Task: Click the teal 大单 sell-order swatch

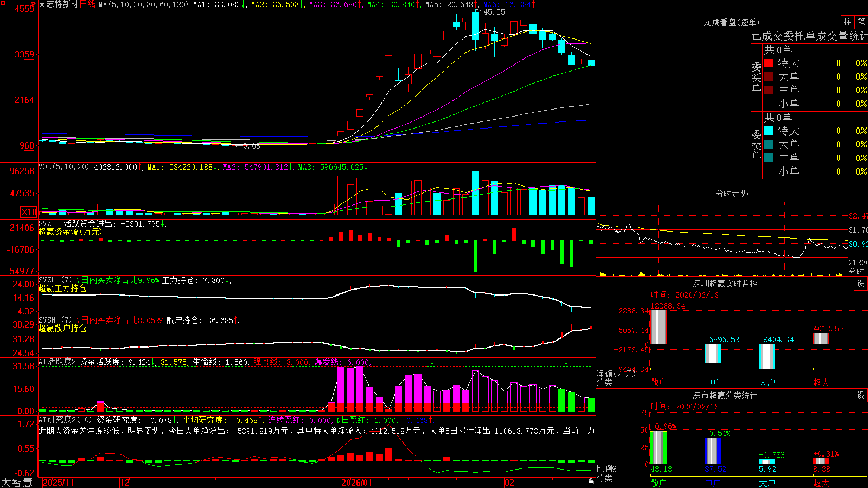Action: 768,144
